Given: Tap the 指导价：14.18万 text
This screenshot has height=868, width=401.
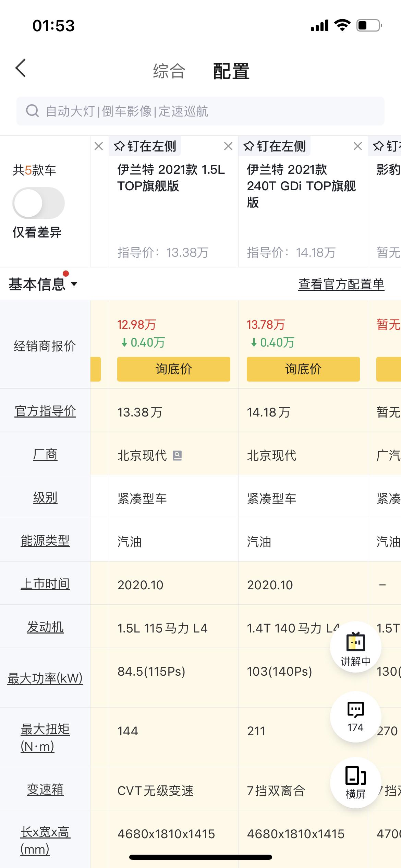Looking at the screenshot, I should pyautogui.click(x=291, y=253).
